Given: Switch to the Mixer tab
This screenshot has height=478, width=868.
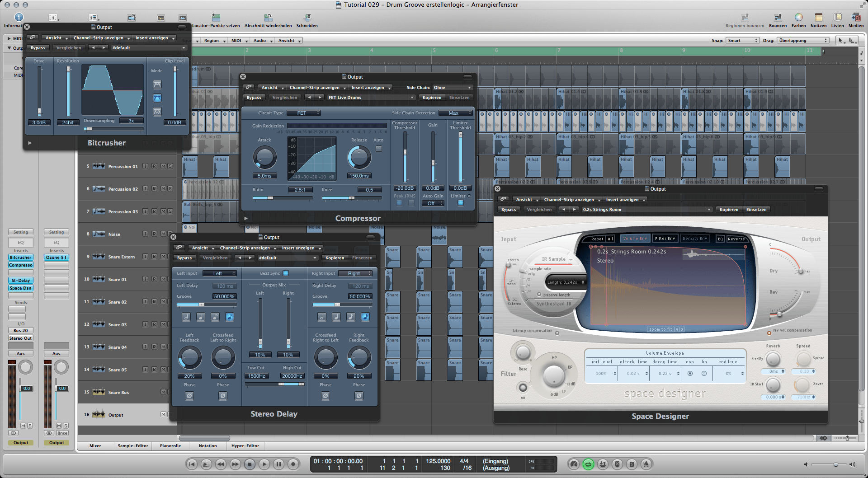Looking at the screenshot, I should pyautogui.click(x=95, y=446).
